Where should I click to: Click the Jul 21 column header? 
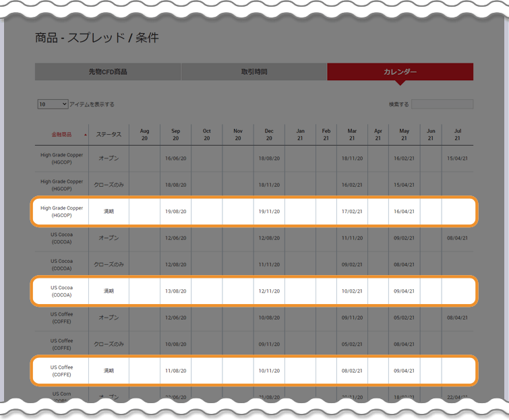[457, 135]
